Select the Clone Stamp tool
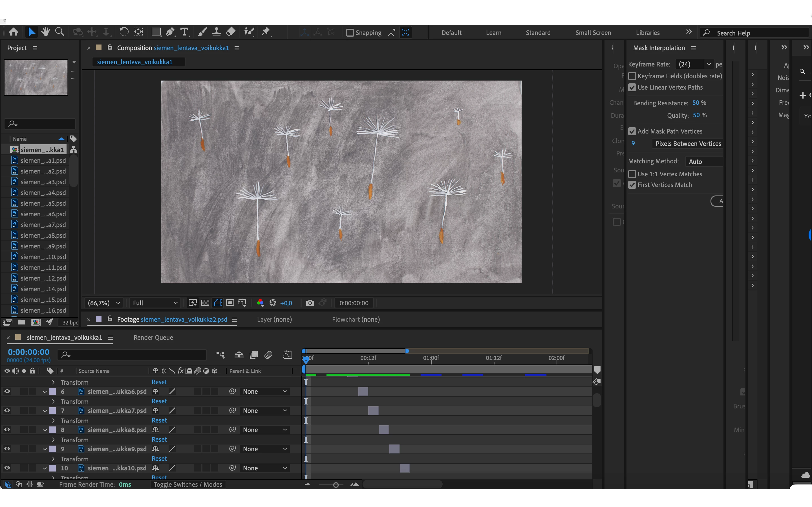812x507 pixels. tap(217, 32)
